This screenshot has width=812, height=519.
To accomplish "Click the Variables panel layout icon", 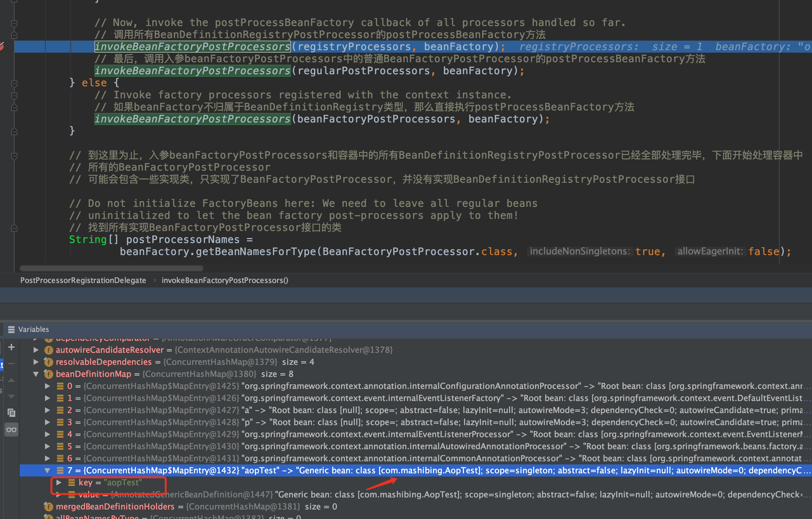I will coord(11,329).
